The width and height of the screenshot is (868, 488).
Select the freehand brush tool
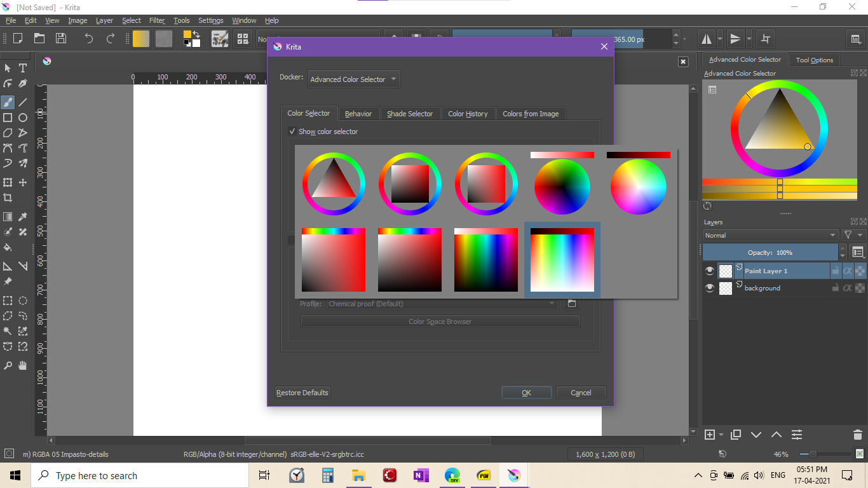[8, 102]
